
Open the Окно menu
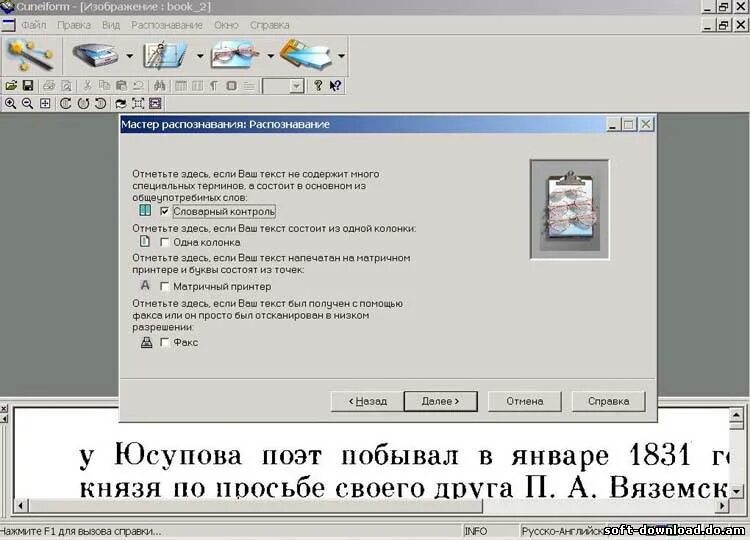click(x=226, y=25)
